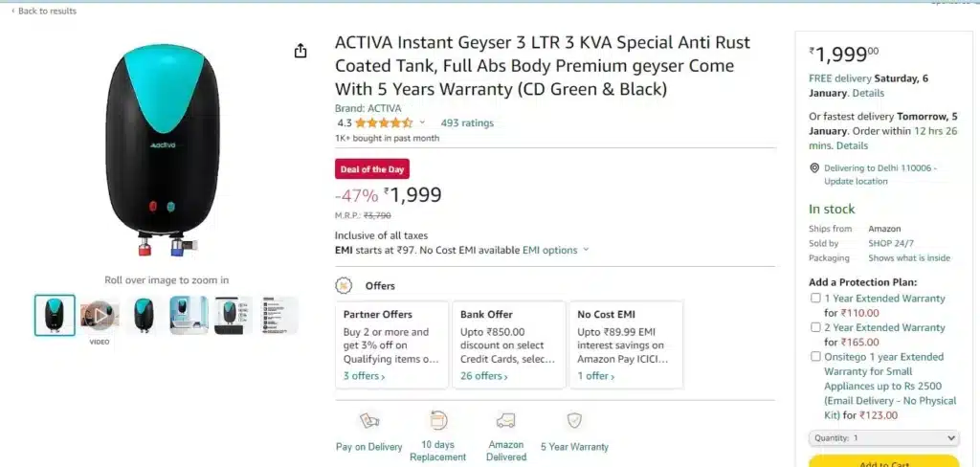Screen dimensions: 980x467
Task: Play the product video thumbnail
Action: (x=100, y=315)
